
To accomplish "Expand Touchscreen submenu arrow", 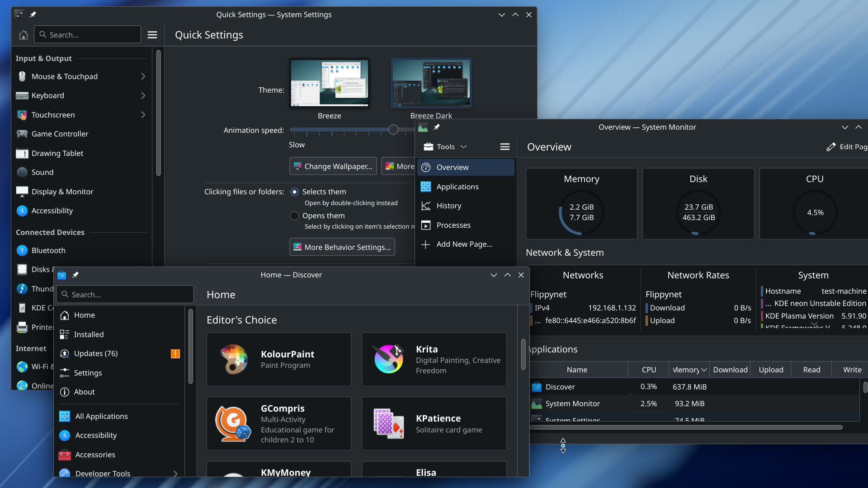I will click(x=143, y=115).
